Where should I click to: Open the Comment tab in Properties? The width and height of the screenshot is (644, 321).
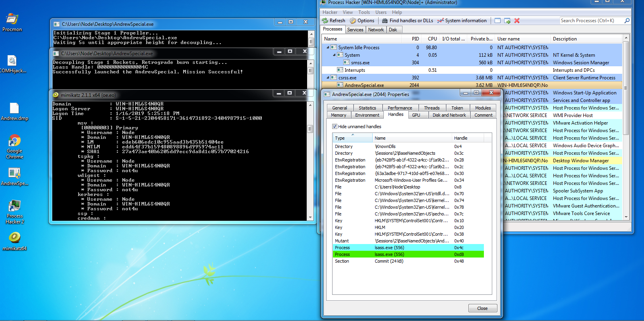(483, 115)
